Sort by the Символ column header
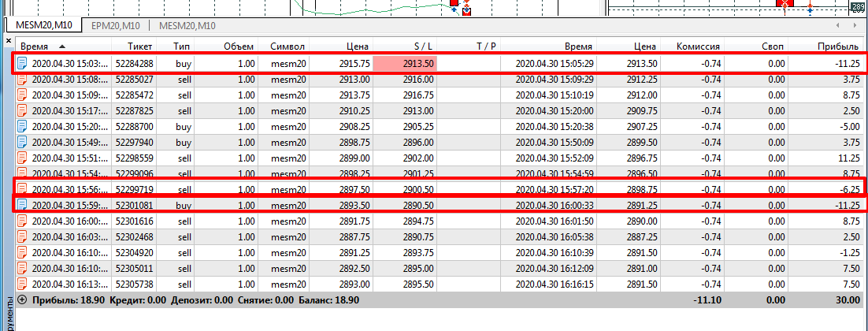Viewport: 868px width, 331px height. [x=284, y=46]
